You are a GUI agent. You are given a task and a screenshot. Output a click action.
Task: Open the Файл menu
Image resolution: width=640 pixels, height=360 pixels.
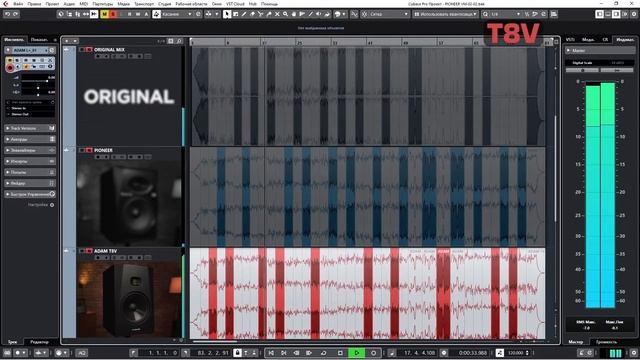(18, 4)
